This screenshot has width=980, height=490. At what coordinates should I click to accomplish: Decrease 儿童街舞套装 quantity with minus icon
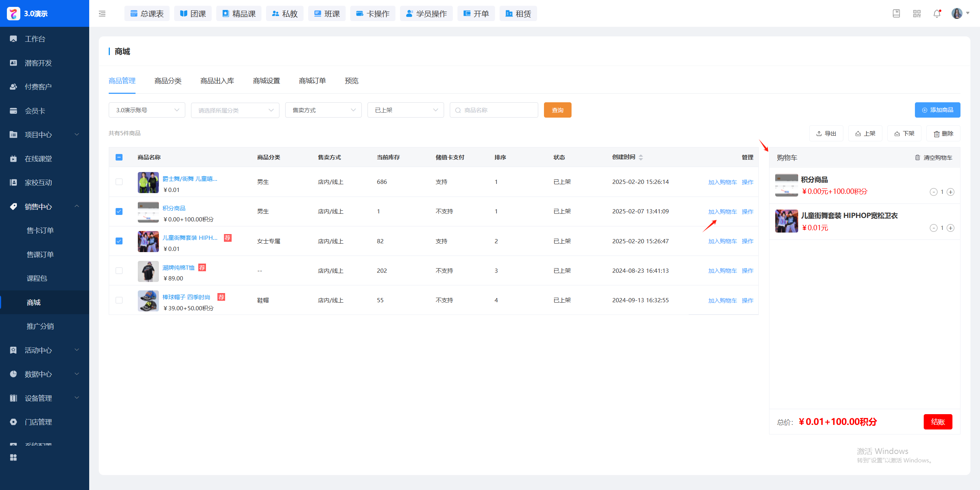tap(933, 228)
